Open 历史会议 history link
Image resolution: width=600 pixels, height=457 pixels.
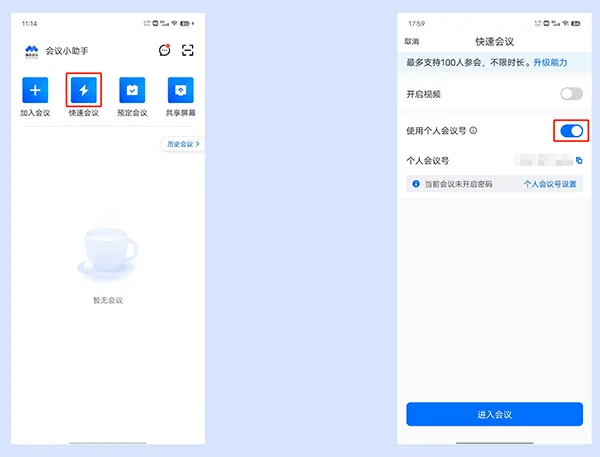pos(183,144)
